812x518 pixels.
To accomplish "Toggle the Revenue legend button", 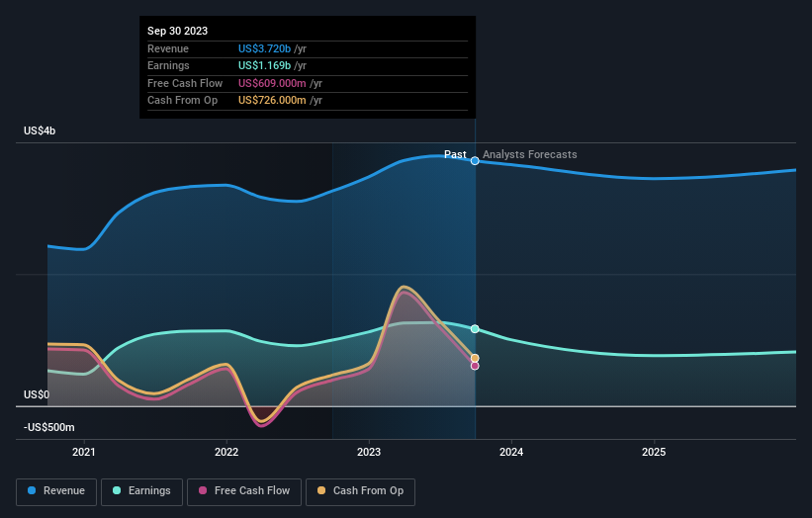I will coord(56,491).
